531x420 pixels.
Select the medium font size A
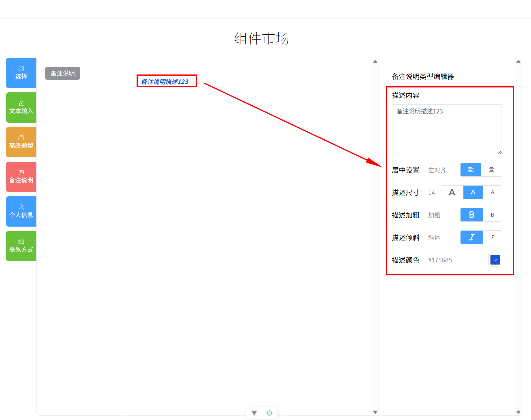click(473, 192)
